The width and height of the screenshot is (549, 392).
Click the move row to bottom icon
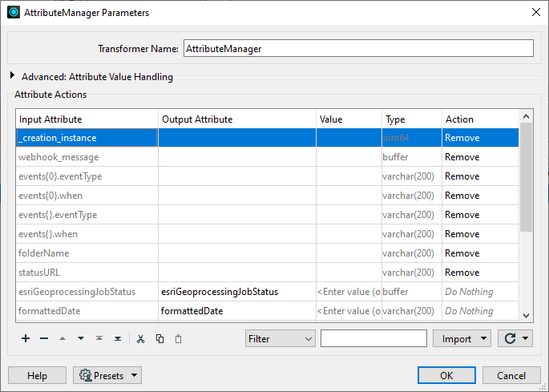coord(118,338)
